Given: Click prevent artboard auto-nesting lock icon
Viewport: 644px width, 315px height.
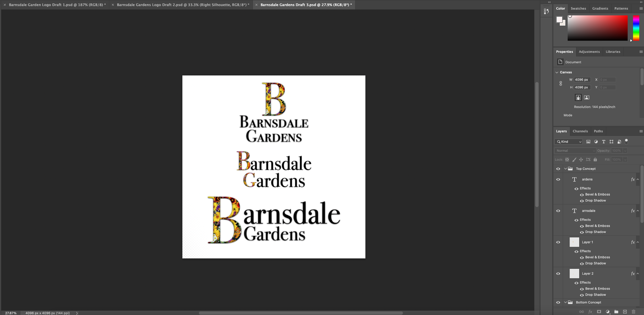Looking at the screenshot, I should click(588, 160).
